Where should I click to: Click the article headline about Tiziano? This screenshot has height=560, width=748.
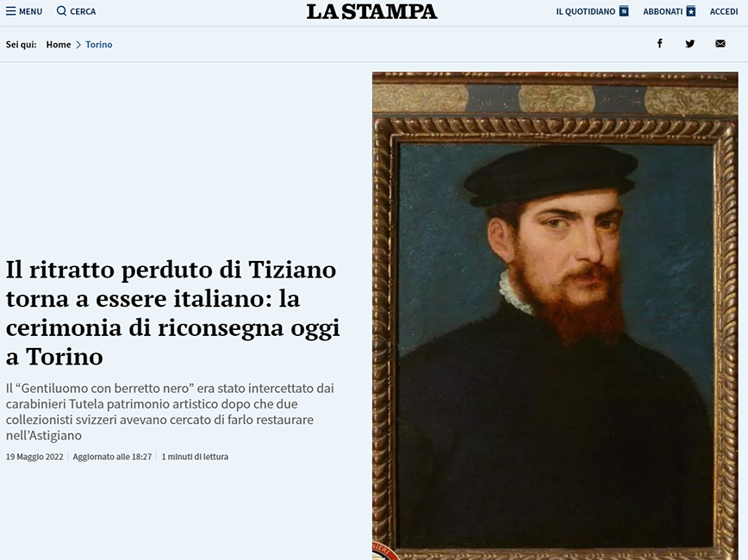click(172, 313)
